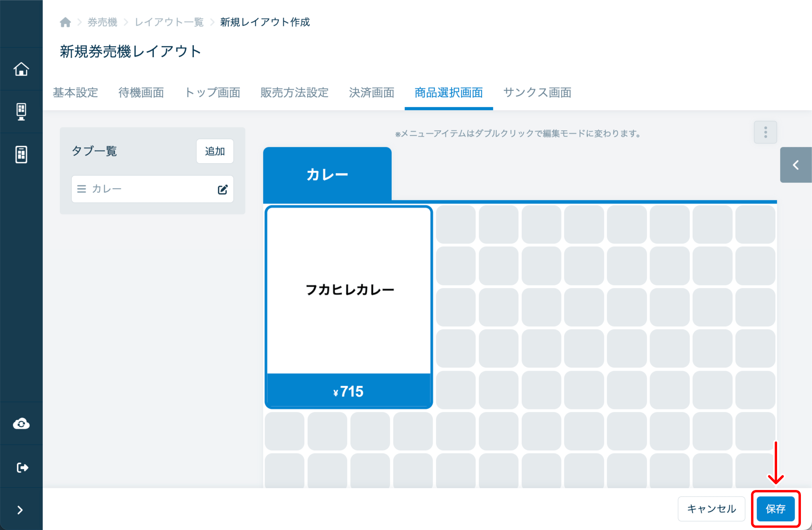
Task: Switch to the 基本設定 tab
Action: 75,93
